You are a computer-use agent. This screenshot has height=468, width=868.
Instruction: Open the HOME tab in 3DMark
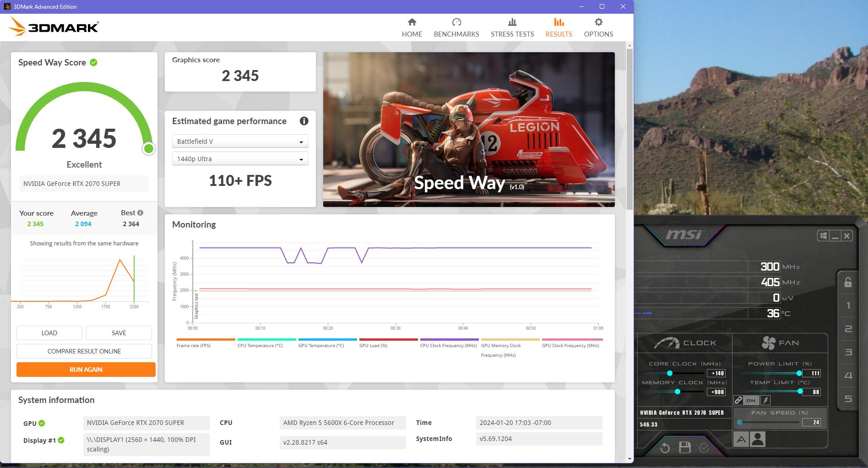point(412,27)
